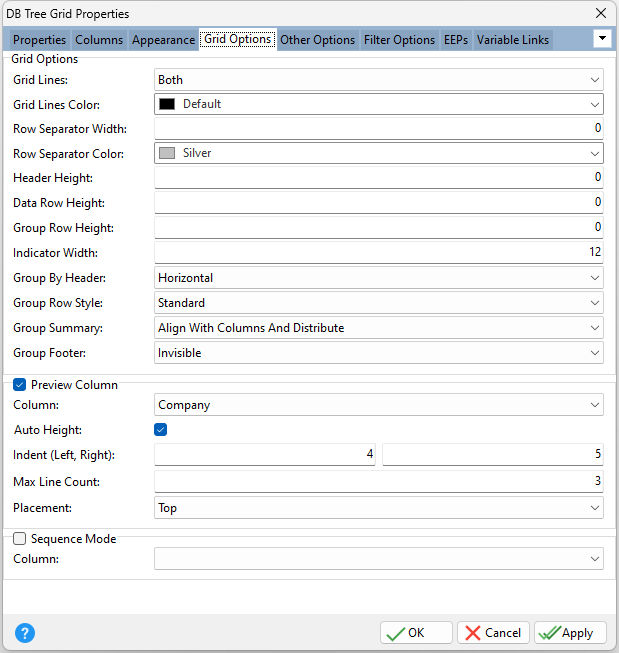Image resolution: width=619 pixels, height=653 pixels.
Task: Open the Filter Options tab
Action: (x=399, y=40)
